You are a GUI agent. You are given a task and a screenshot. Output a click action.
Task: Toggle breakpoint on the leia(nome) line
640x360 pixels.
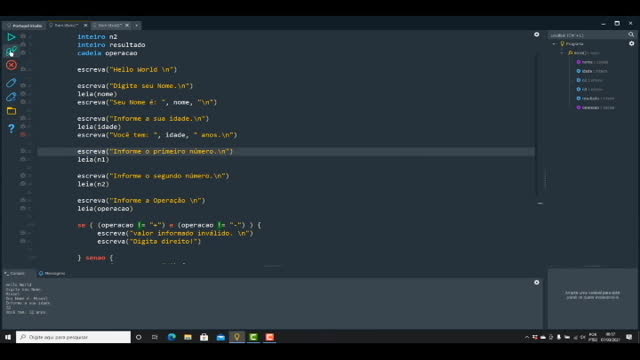pos(23,94)
